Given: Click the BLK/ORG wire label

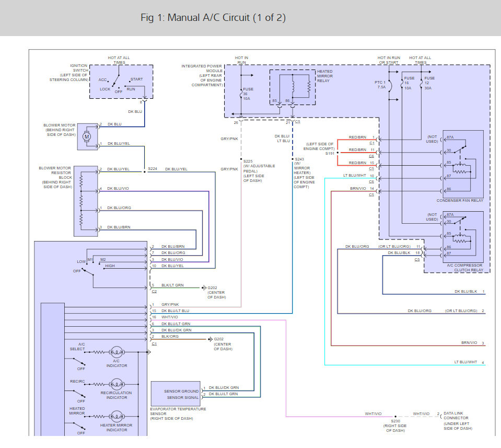Looking at the screenshot, I should 170,337.
